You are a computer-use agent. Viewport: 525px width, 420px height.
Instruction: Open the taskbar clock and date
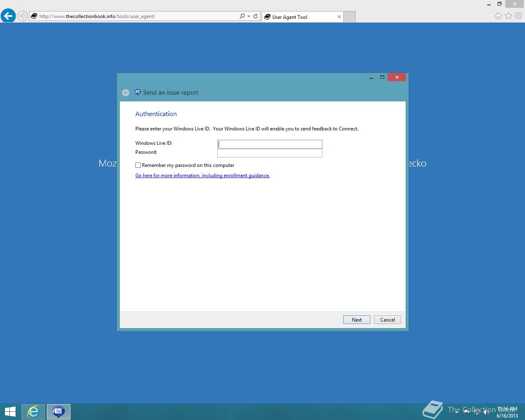point(507,412)
